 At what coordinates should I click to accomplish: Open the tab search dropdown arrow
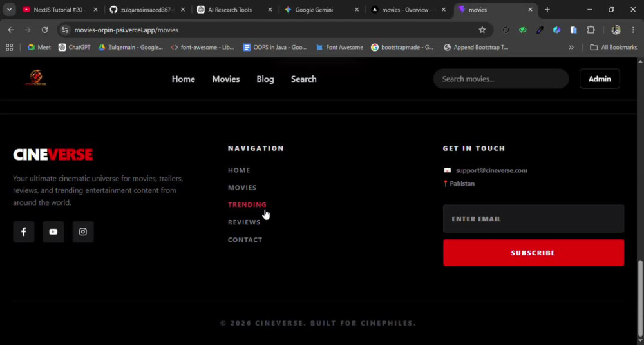tap(10, 10)
